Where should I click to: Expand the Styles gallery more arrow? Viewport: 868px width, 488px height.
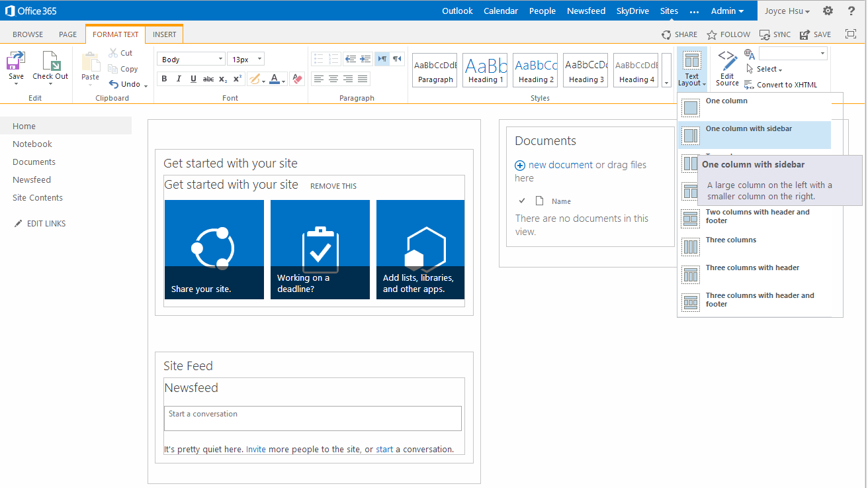coord(666,70)
